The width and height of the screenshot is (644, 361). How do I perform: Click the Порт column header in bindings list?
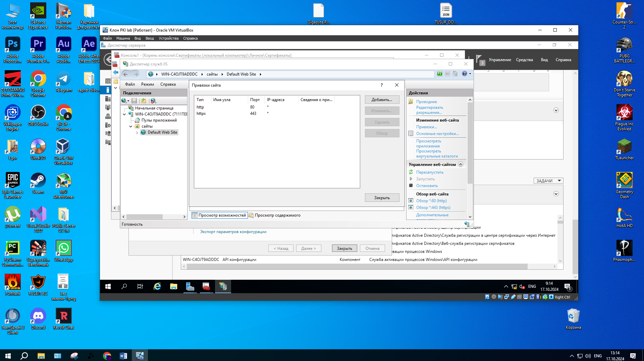(x=256, y=100)
